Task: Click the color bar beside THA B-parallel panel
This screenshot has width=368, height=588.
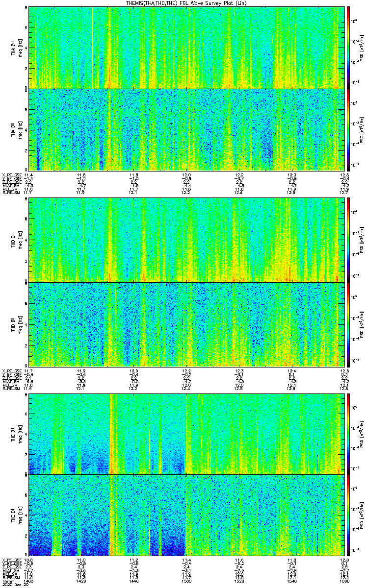Action: tap(348, 130)
